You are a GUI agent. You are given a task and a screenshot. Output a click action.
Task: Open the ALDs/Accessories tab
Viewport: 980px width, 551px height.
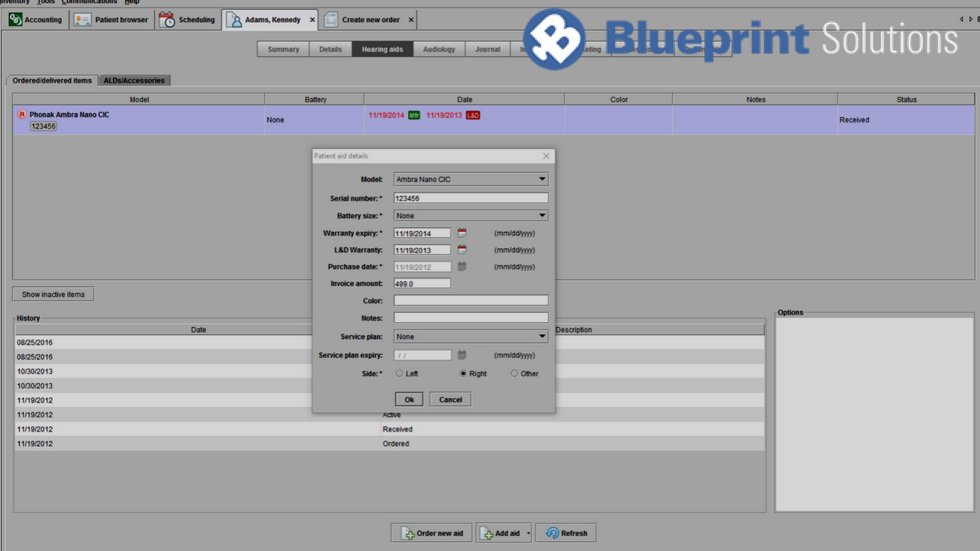[x=134, y=80]
